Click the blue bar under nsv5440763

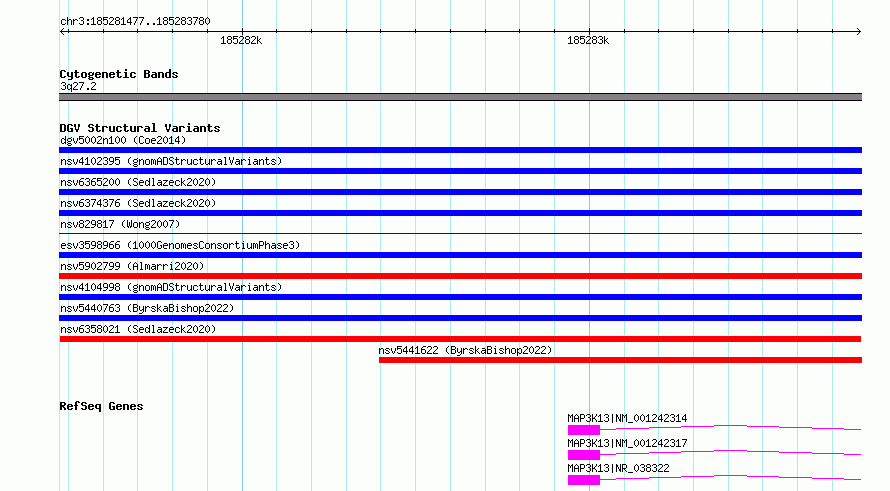tap(460, 318)
